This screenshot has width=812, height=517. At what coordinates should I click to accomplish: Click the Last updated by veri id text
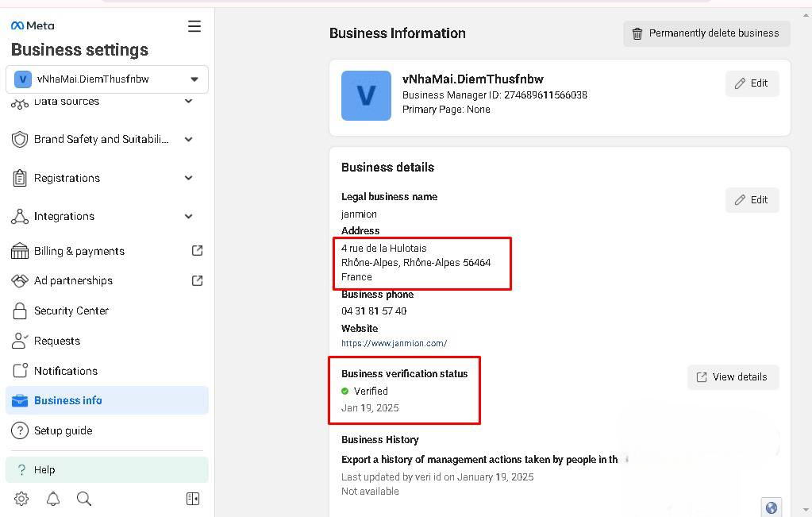click(437, 476)
